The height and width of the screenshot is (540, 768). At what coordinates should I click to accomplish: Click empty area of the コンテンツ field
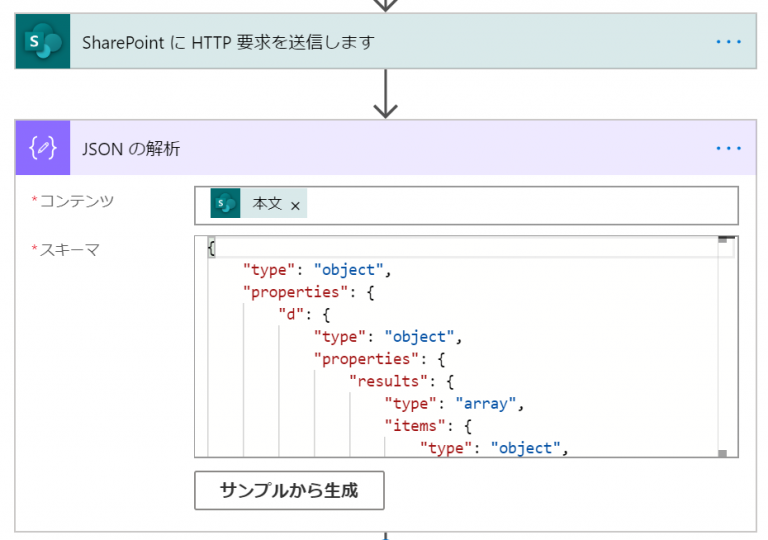click(x=520, y=205)
